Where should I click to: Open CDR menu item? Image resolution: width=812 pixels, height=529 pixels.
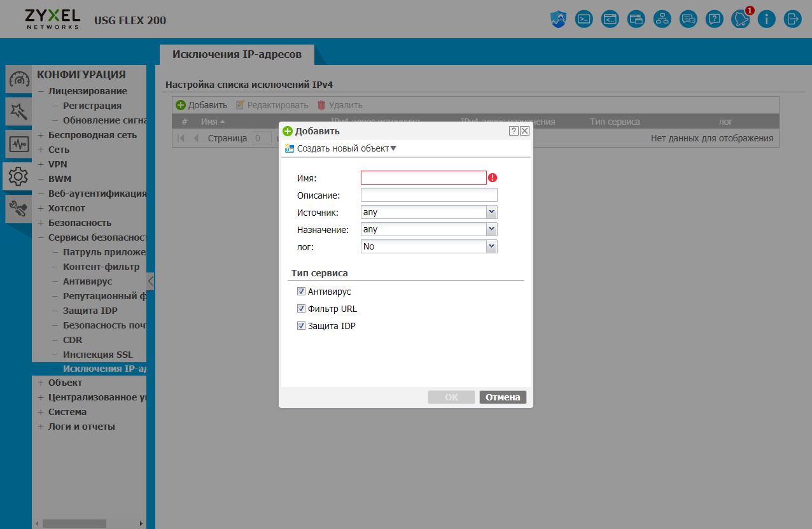coord(73,340)
